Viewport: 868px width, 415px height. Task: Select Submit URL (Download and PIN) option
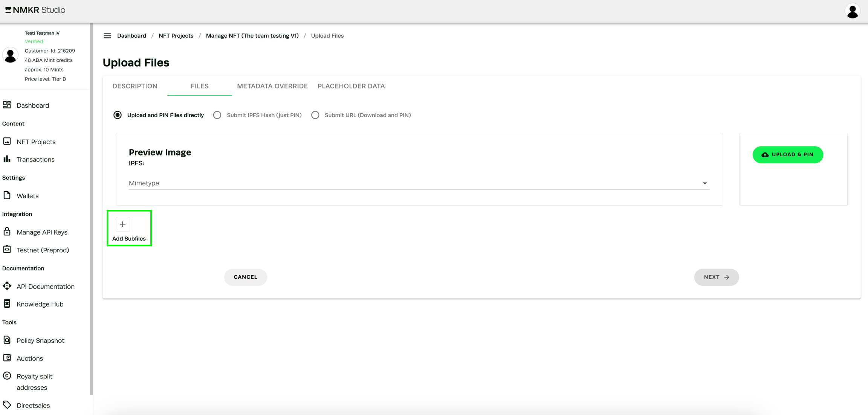(x=315, y=115)
